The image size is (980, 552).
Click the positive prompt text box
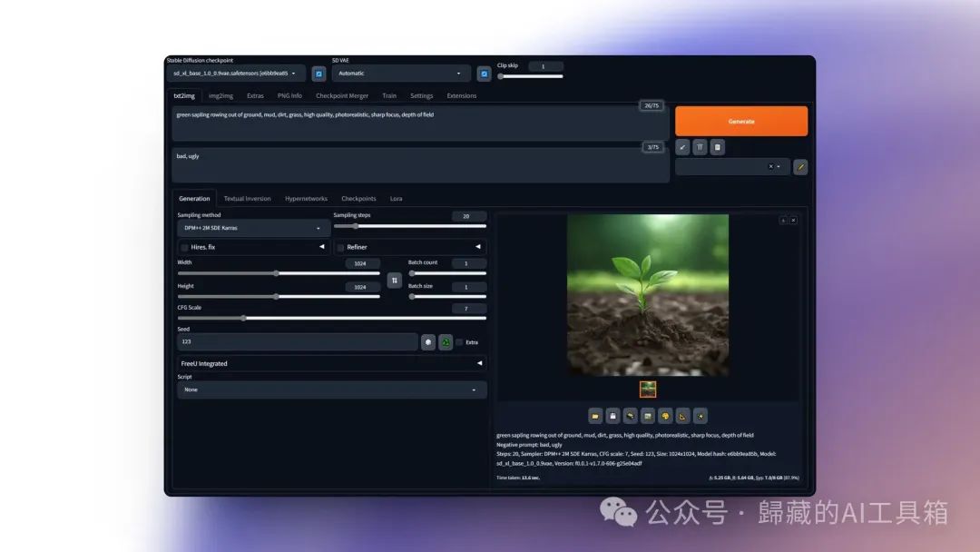click(x=421, y=123)
